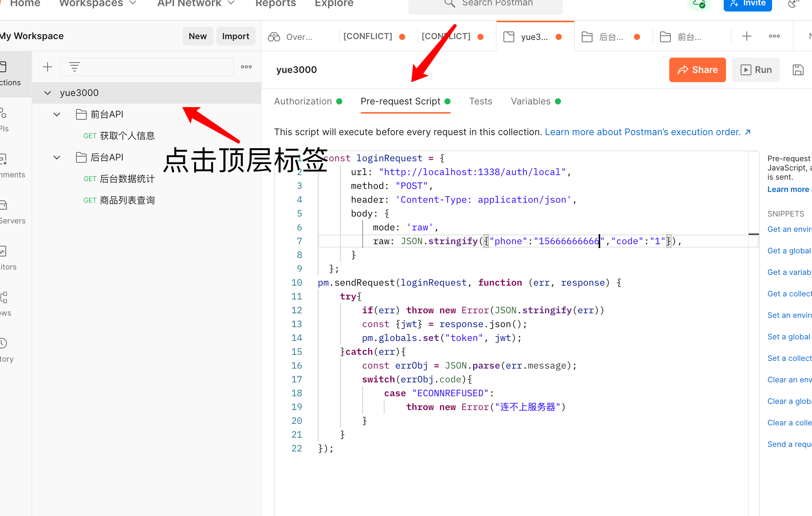Open the Authorization tab
Viewport: 812px width, 516px height.
(303, 101)
